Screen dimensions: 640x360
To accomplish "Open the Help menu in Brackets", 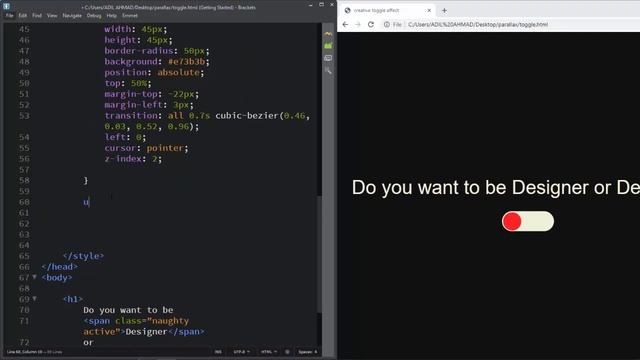I will 111,16.
